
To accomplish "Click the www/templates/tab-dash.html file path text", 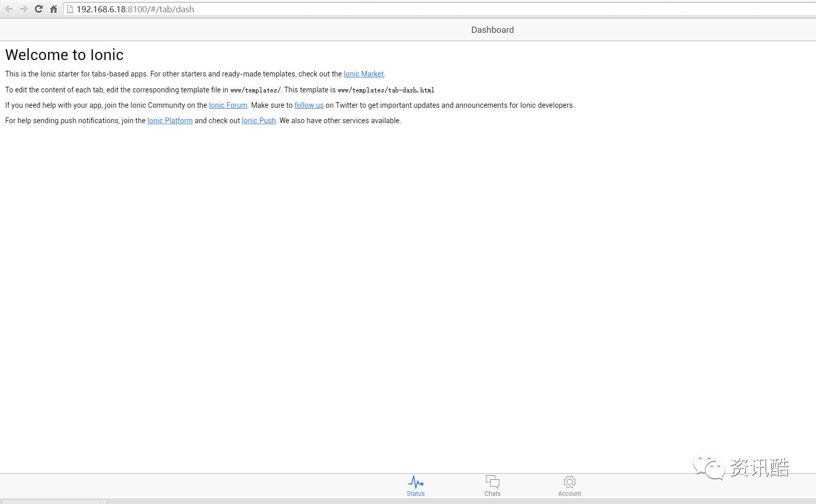I will pos(386,90).
